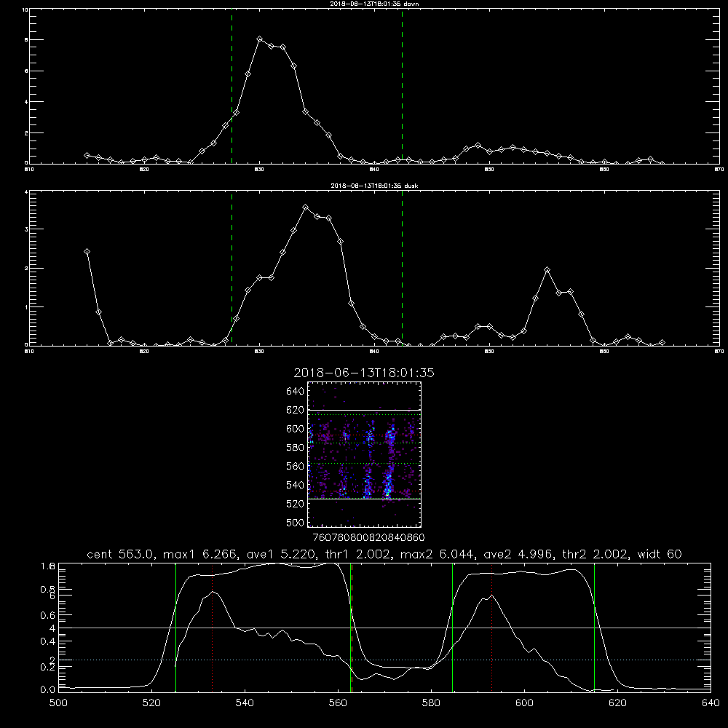Screen dimensions: 728x728
Task: Click the '640' label on the image y-axis
Action: click(x=296, y=392)
